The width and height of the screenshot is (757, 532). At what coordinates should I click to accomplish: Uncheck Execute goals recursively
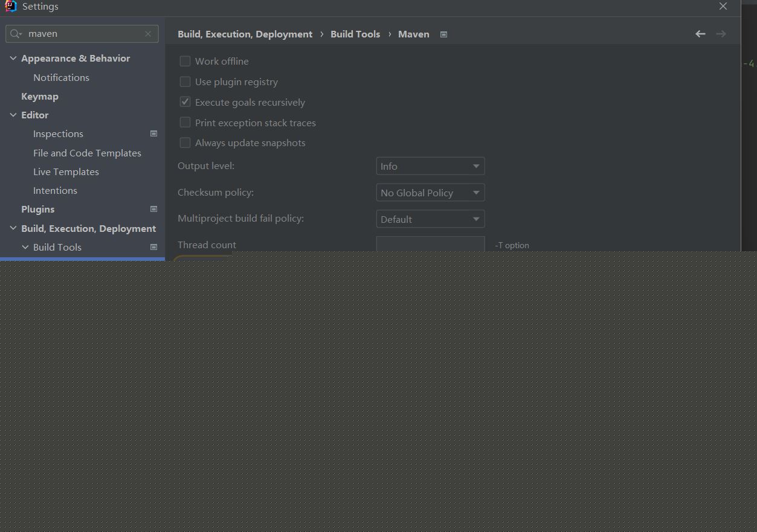[185, 102]
